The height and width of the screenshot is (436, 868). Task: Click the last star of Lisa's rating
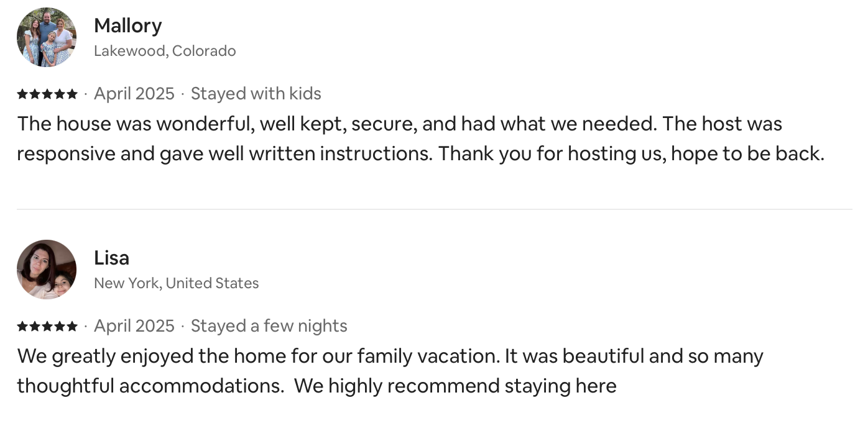pos(72,327)
